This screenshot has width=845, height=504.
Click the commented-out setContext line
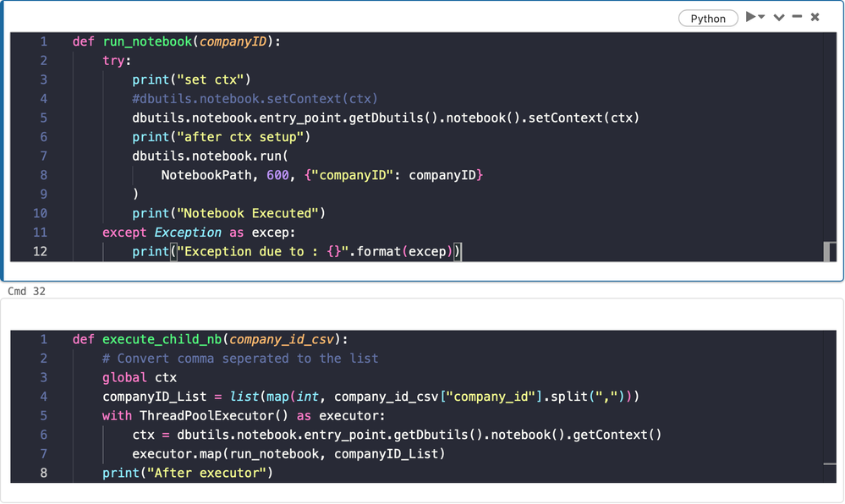coord(255,99)
